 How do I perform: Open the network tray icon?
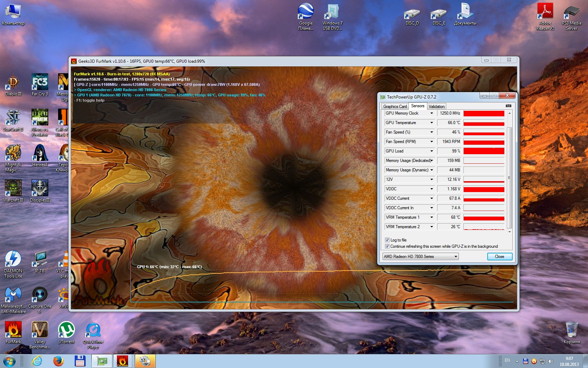pos(542,361)
